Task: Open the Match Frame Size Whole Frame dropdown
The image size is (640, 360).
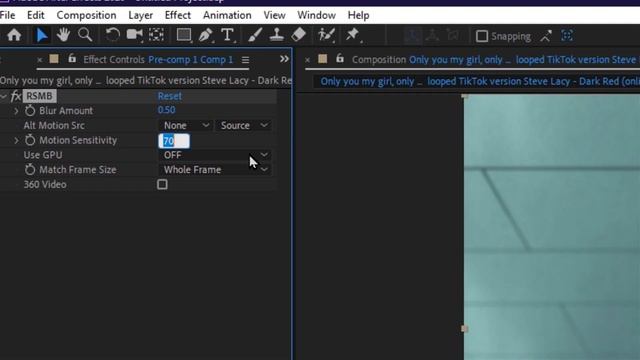Action: pos(215,169)
